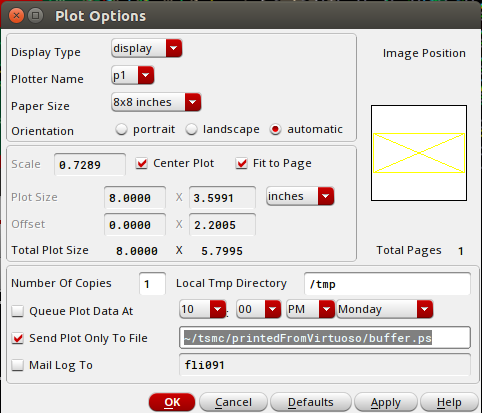Enable Queue Plot Data At checkbox
The width and height of the screenshot is (482, 413).
pos(18,311)
